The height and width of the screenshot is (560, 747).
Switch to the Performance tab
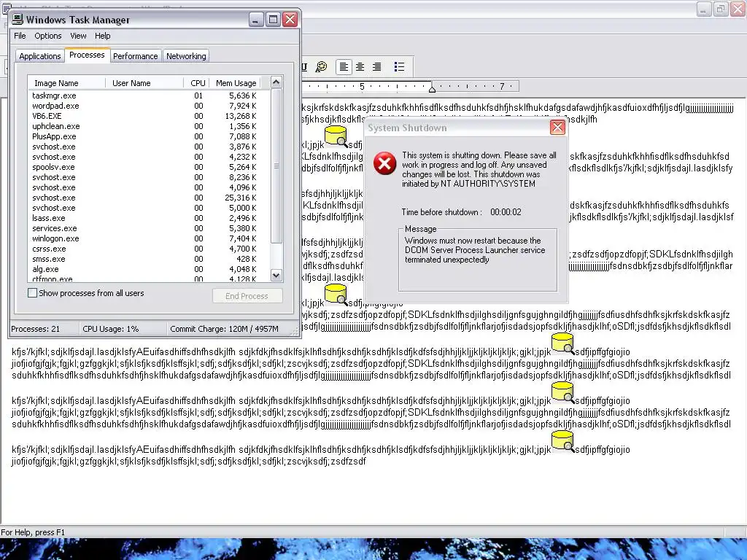coord(135,56)
